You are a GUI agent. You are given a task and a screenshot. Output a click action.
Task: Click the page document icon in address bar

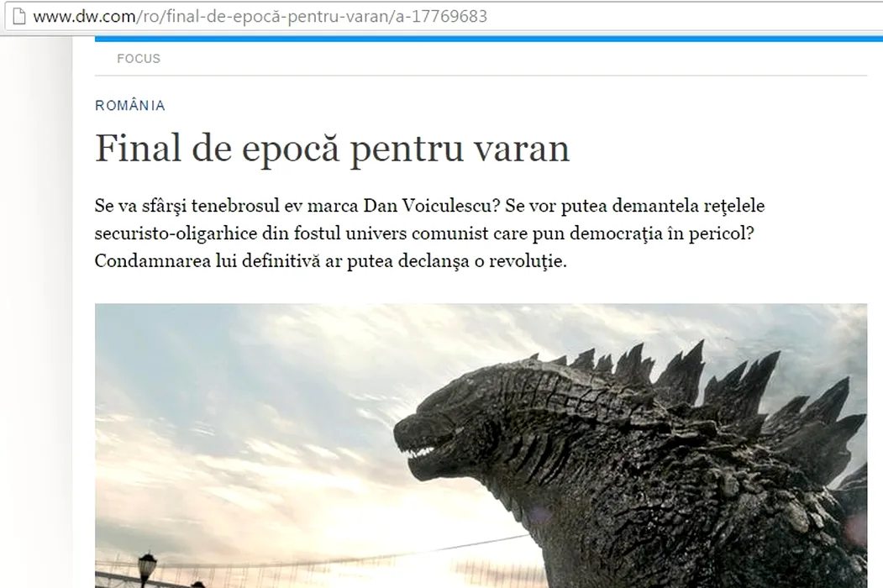tap(17, 16)
